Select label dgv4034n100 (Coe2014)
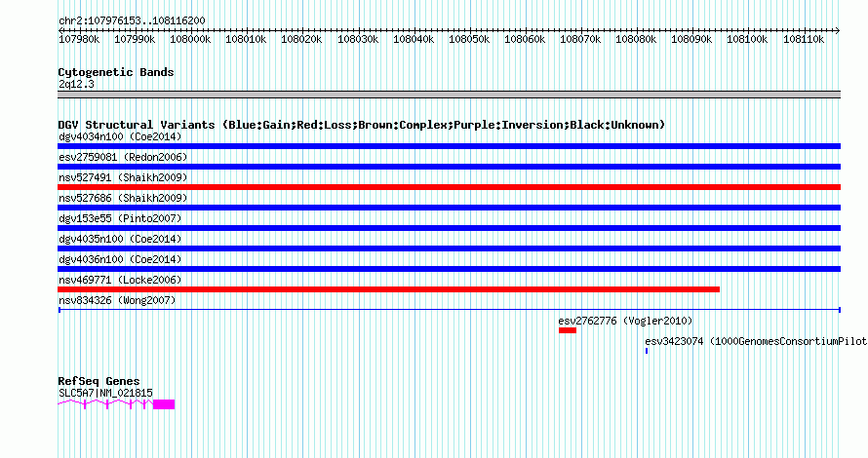Screen dimensions: 868x458 coord(120,136)
